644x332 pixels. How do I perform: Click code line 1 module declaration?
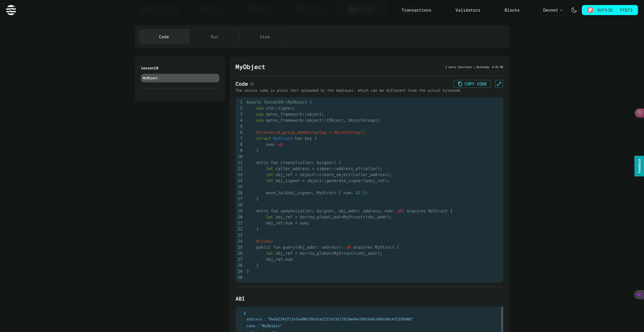tap(279, 102)
